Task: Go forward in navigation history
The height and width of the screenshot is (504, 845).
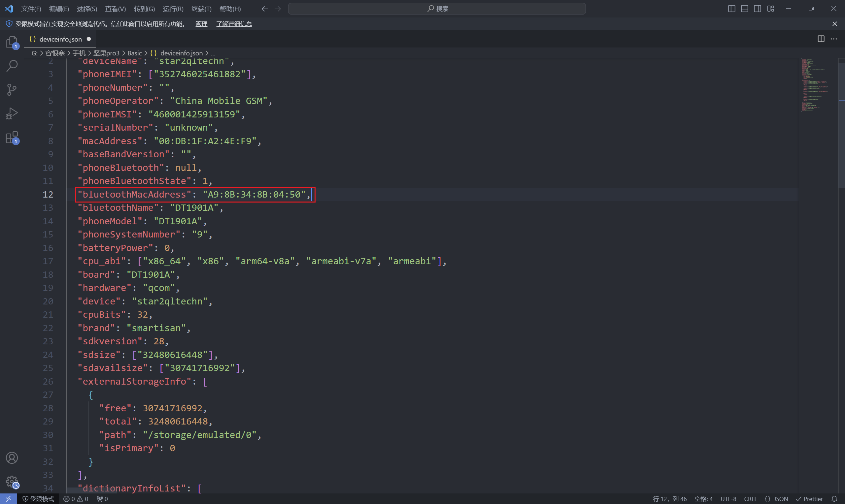Action: (278, 9)
